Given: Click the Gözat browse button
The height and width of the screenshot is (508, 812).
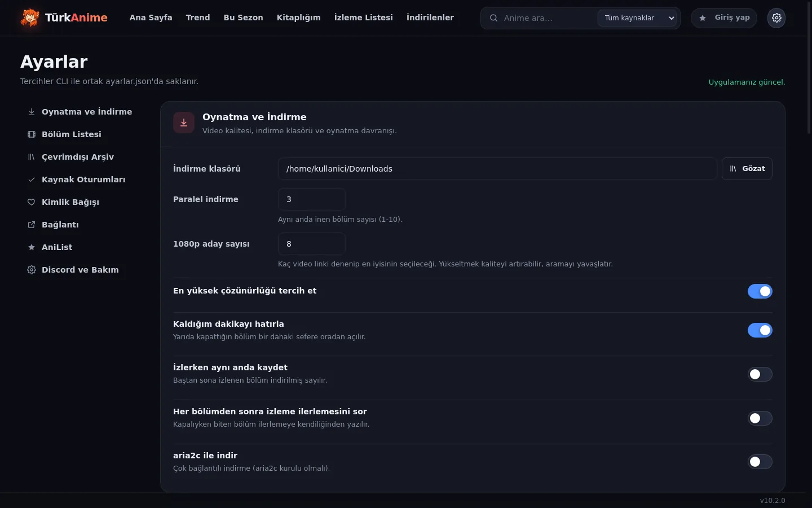Looking at the screenshot, I should tap(747, 169).
